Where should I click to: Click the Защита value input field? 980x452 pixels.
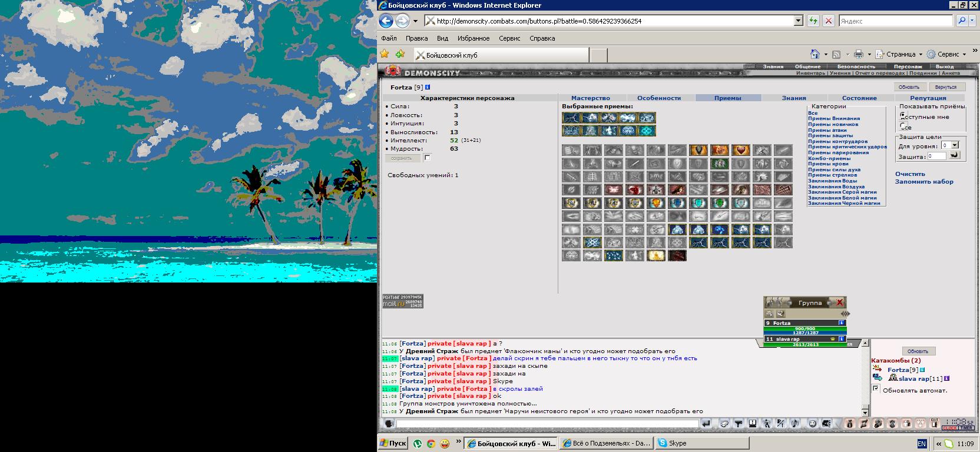(x=937, y=156)
